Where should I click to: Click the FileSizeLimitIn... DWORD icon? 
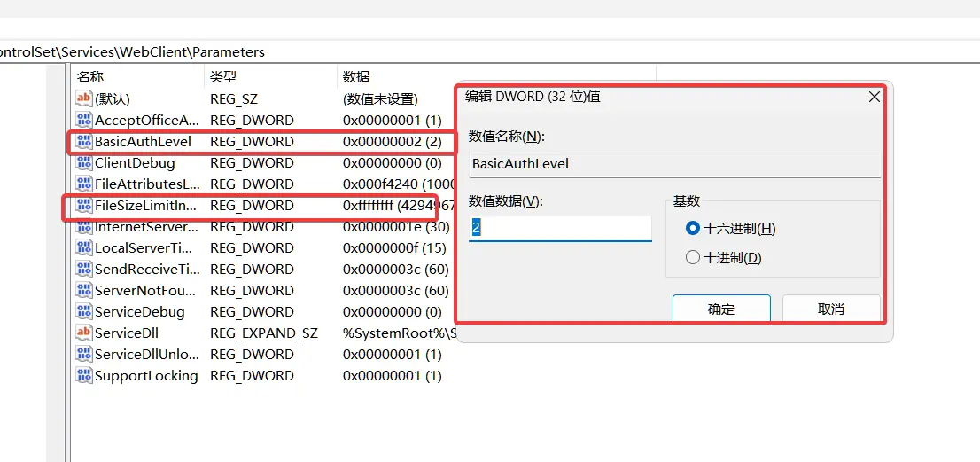click(x=84, y=206)
